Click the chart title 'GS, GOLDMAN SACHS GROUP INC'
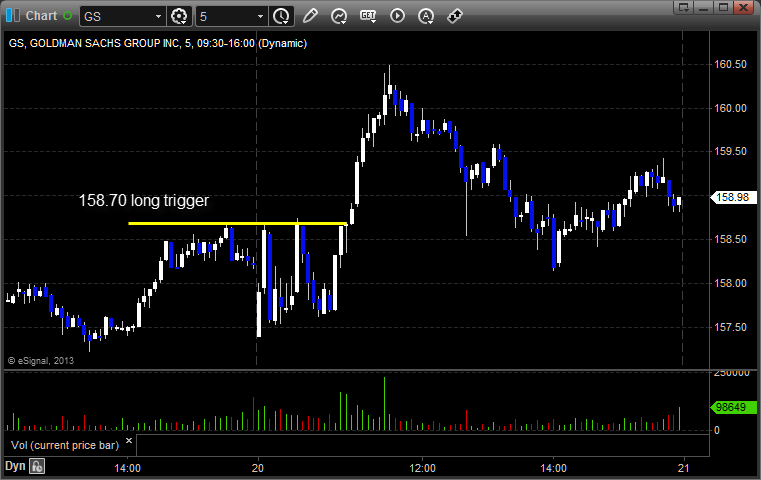The width and height of the screenshot is (761, 480). tap(94, 43)
